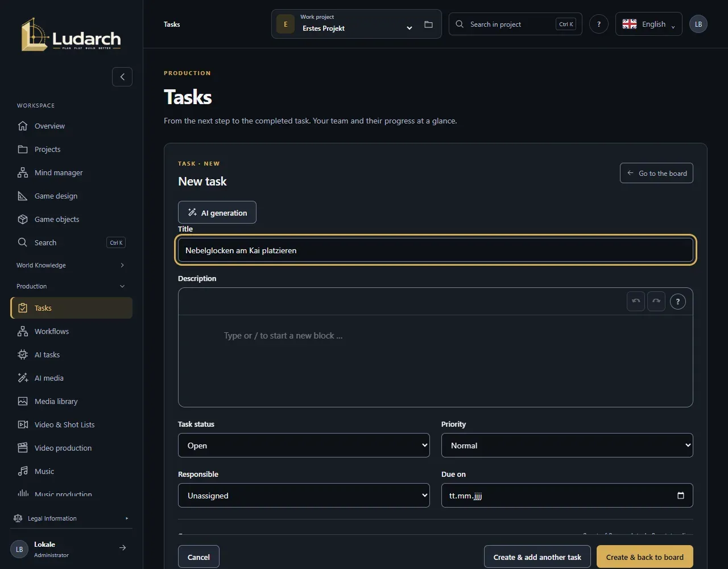Viewport: 728px width, 569px height.
Task: Collapse the sidebar with the chevron button
Action: [122, 77]
